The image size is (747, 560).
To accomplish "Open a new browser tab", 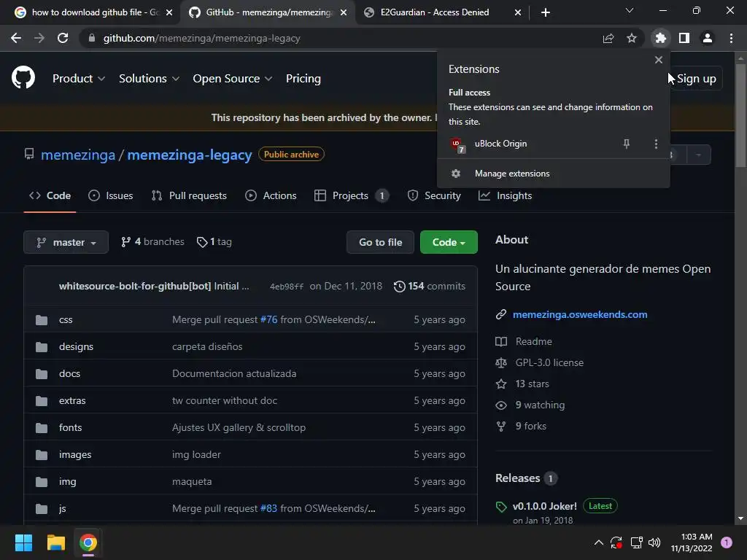I will (x=546, y=12).
